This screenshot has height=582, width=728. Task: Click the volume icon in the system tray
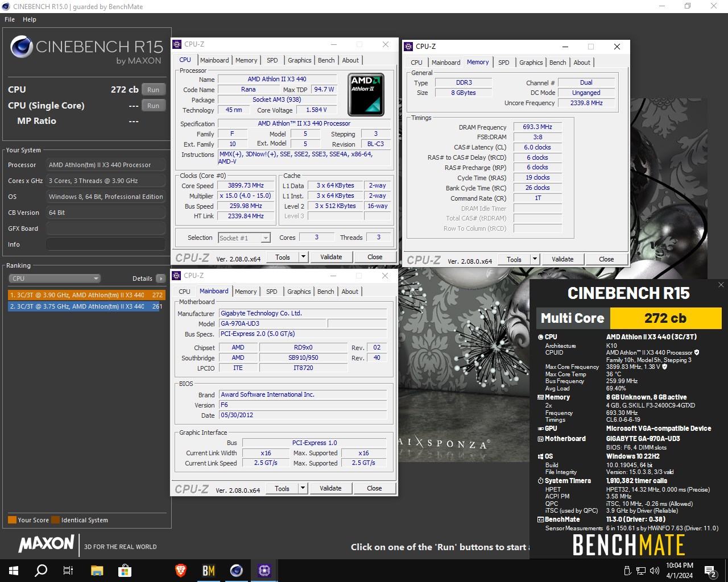tap(654, 571)
